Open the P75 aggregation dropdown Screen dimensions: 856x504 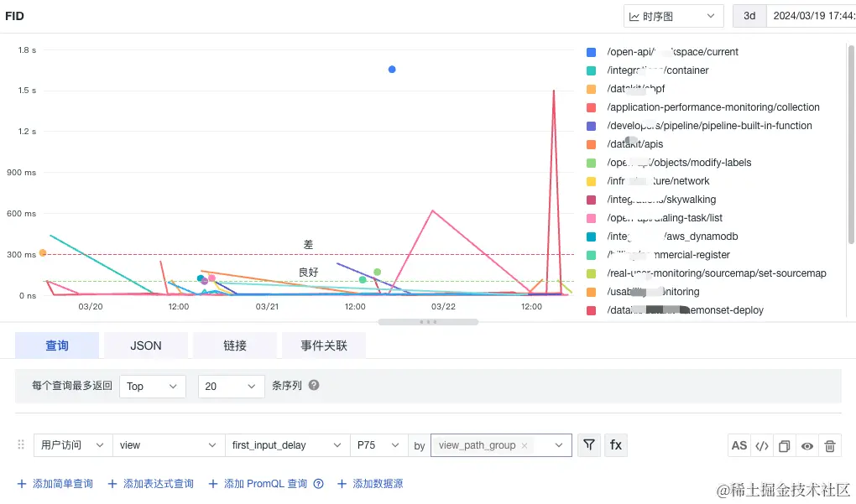click(x=378, y=445)
